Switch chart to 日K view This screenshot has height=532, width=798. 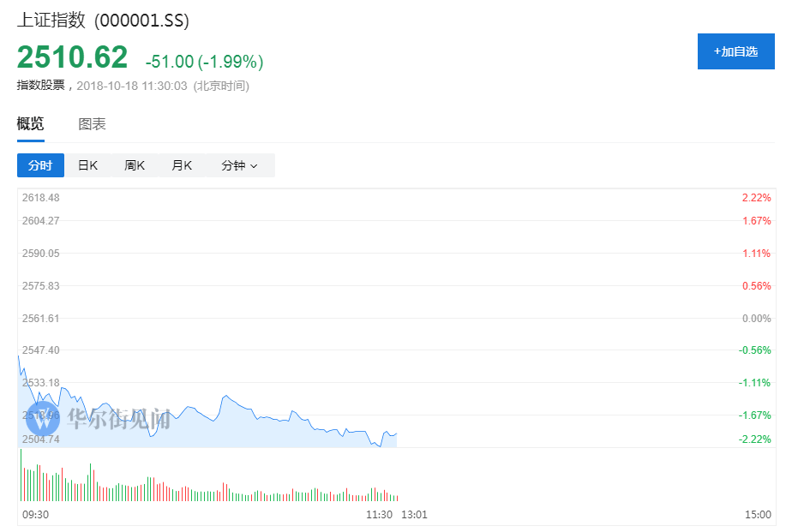tap(87, 165)
